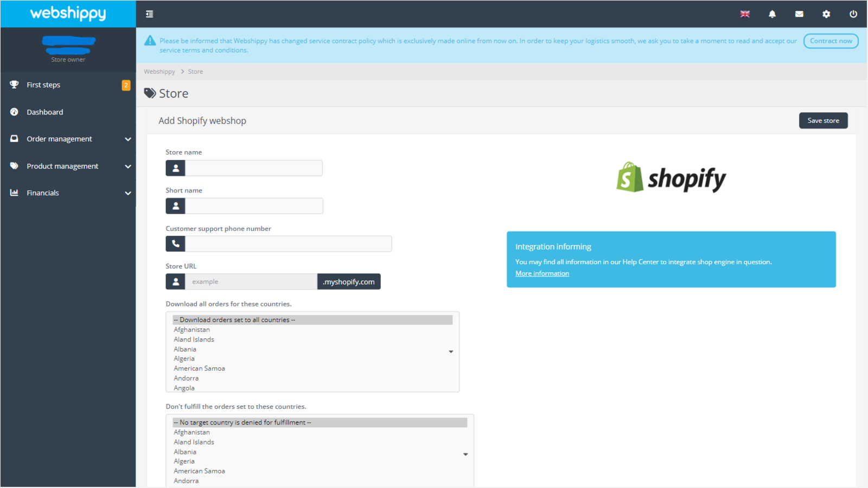Image resolution: width=868 pixels, height=488 pixels.
Task: Open the settings gear icon
Action: click(826, 14)
